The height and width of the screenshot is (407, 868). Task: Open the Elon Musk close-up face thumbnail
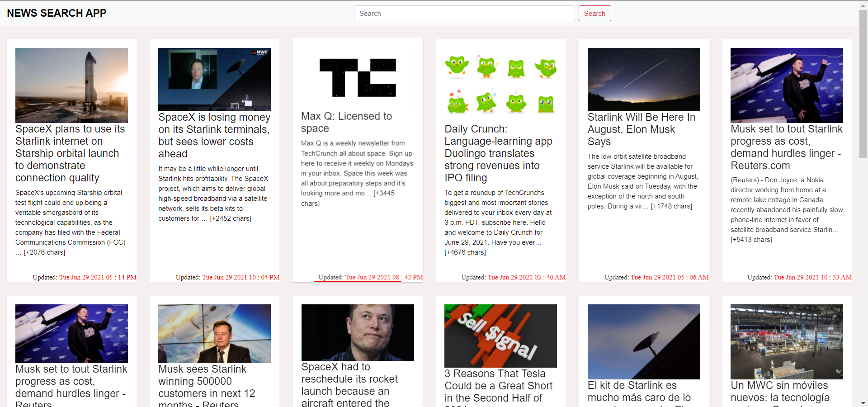pyautogui.click(x=358, y=332)
